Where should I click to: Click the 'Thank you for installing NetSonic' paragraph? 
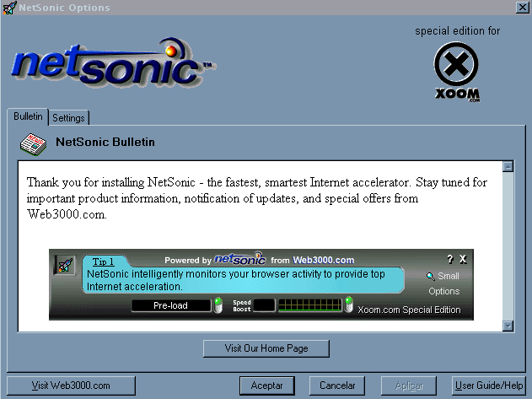257,198
